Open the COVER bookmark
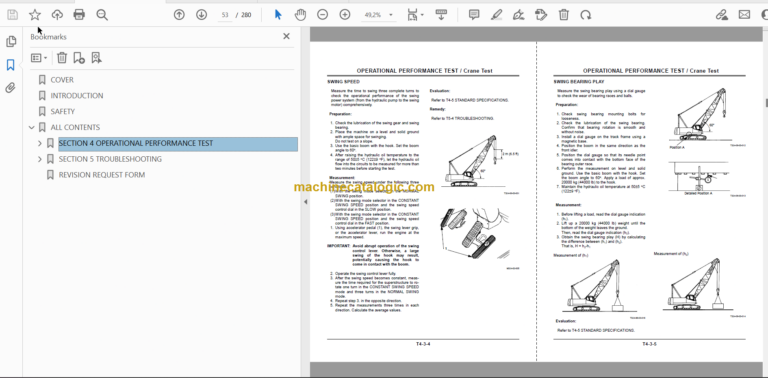Viewport: 768px width, 378px height. coord(62,80)
